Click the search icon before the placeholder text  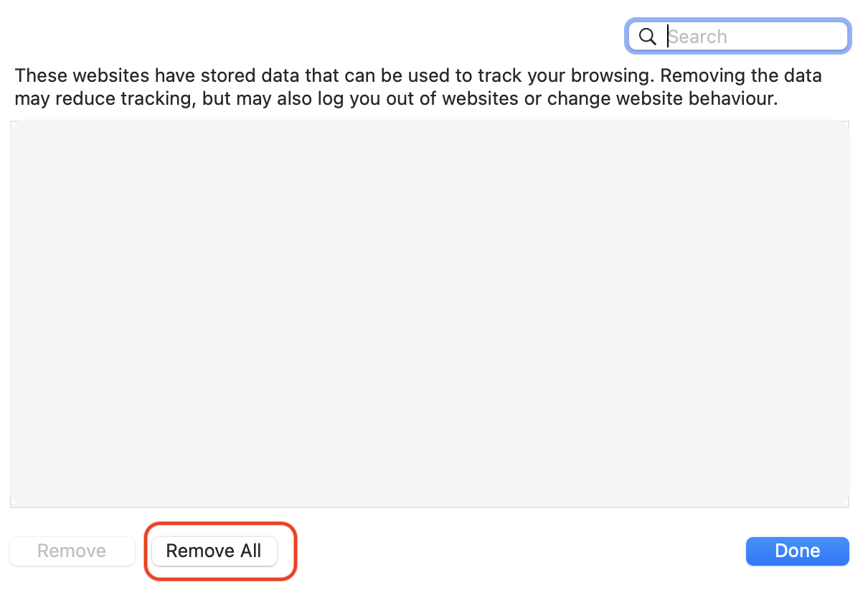click(x=648, y=36)
